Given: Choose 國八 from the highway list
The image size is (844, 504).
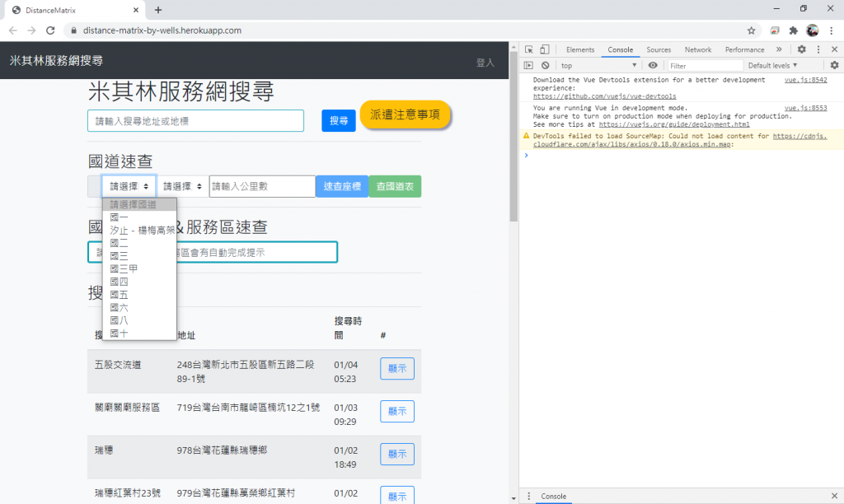Looking at the screenshot, I should pyautogui.click(x=139, y=320).
